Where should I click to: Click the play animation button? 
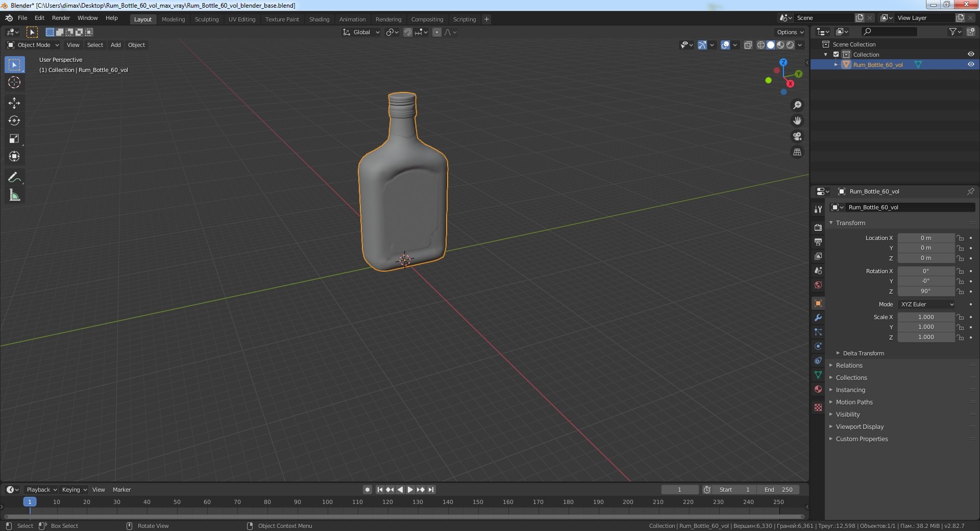click(410, 490)
